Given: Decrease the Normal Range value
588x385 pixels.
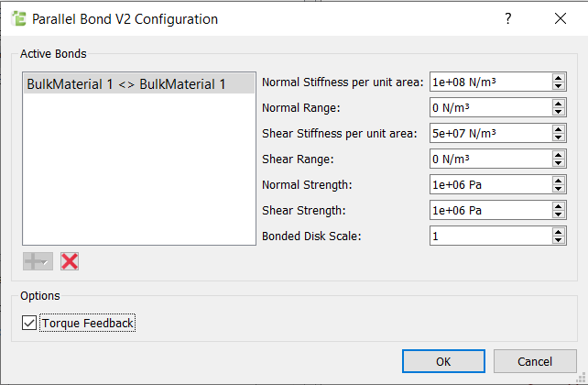Looking at the screenshot, I should coord(558,112).
